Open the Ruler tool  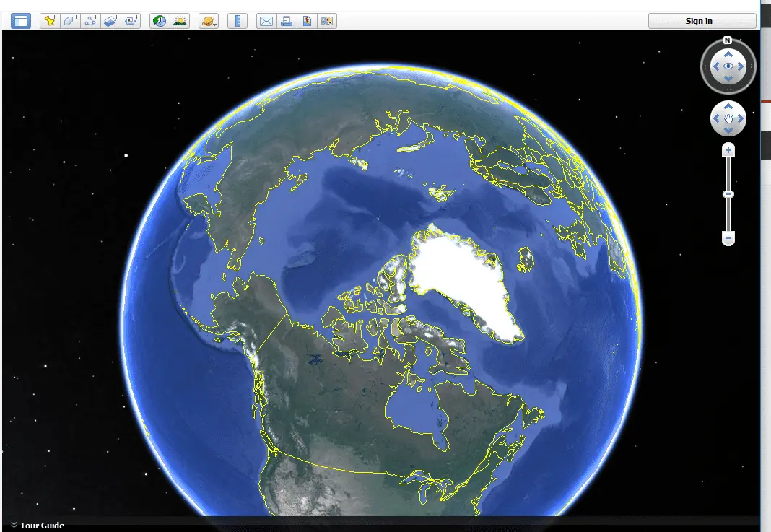pos(238,21)
